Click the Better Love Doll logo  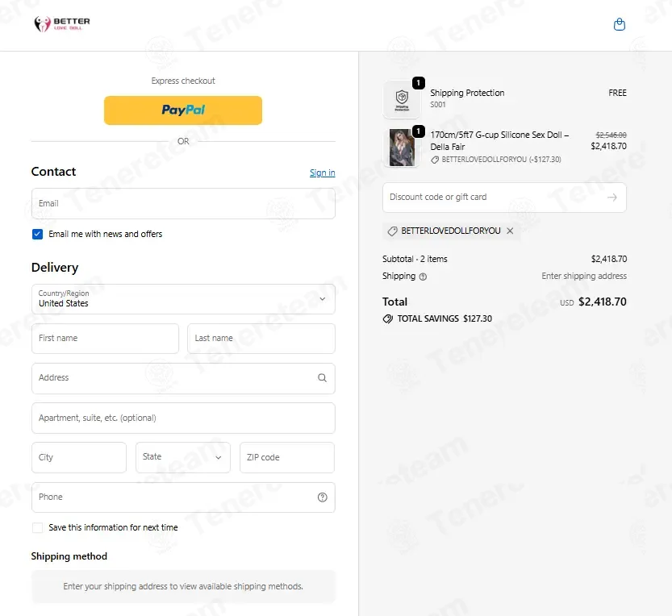(x=62, y=24)
